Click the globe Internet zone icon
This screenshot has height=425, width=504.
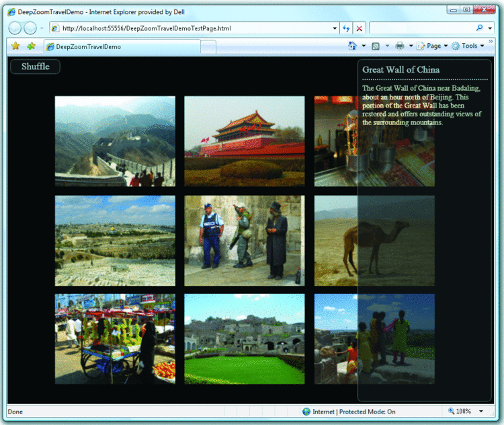click(306, 412)
